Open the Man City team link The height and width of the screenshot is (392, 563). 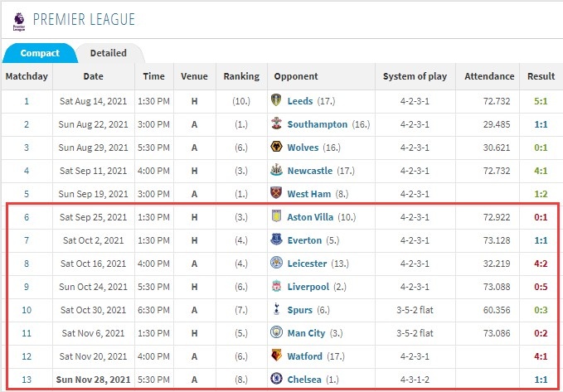pyautogui.click(x=306, y=333)
